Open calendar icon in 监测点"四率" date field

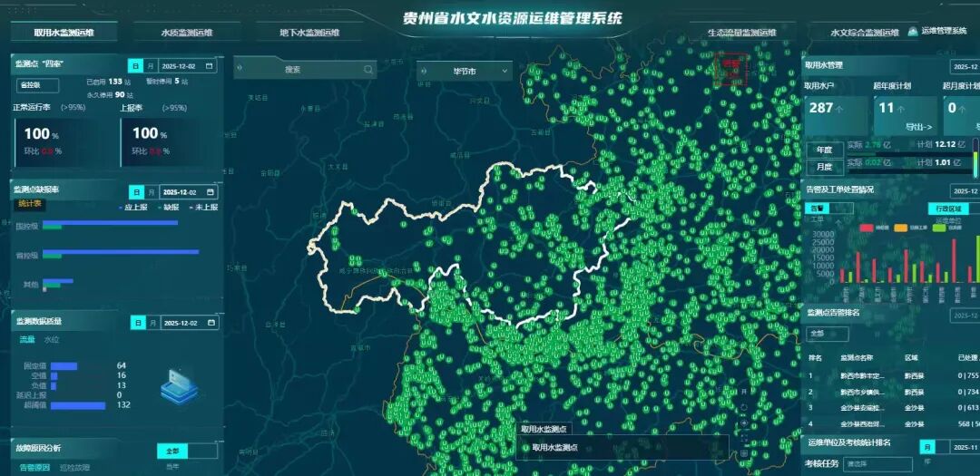211,66
